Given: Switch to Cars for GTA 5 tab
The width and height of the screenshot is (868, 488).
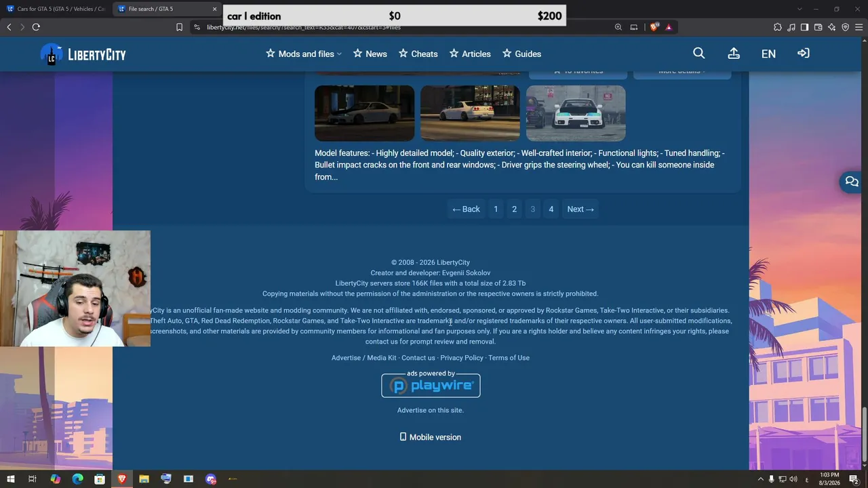Looking at the screenshot, I should (x=56, y=9).
